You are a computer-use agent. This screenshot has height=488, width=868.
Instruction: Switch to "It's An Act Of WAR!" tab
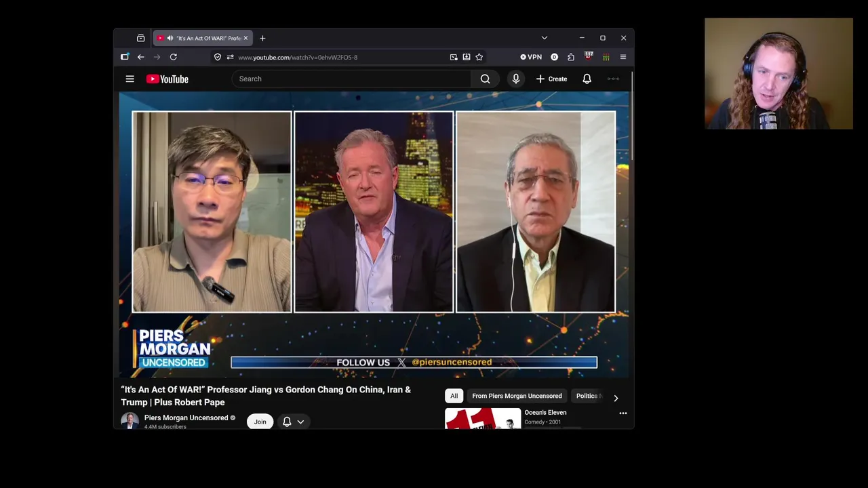coord(201,38)
